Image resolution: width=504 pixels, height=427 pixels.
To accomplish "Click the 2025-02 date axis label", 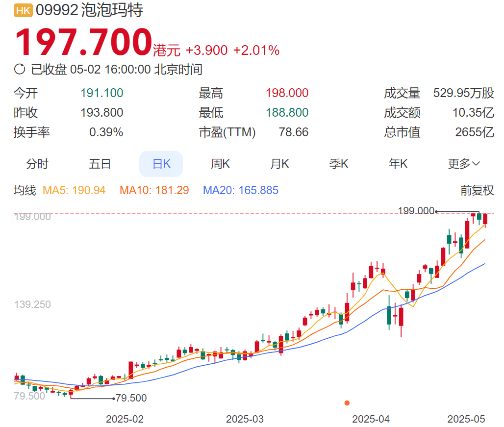I will click(x=125, y=419).
